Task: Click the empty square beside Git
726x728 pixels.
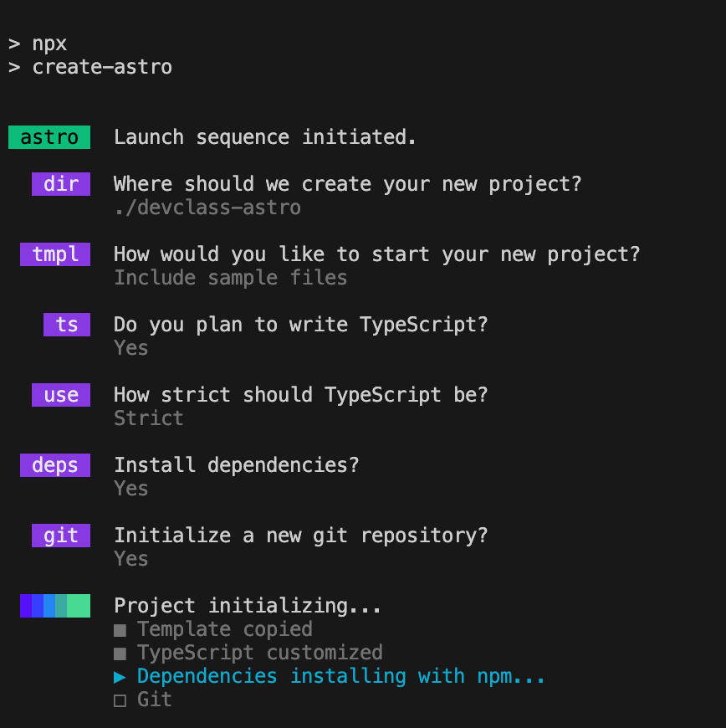Action: [120, 700]
